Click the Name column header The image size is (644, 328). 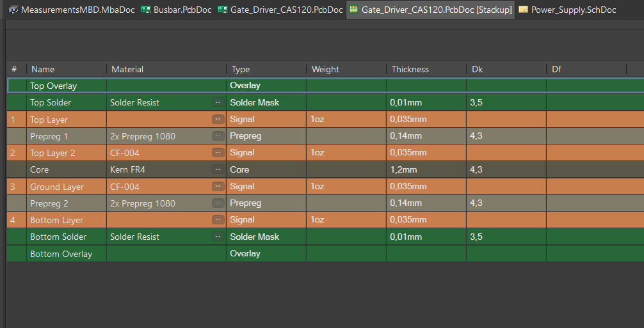(x=43, y=69)
